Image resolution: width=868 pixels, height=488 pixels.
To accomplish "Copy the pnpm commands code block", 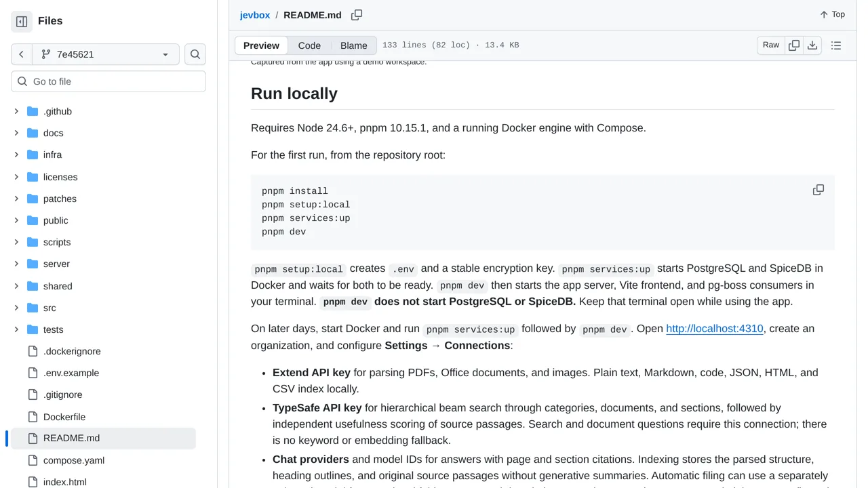I will pyautogui.click(x=818, y=190).
